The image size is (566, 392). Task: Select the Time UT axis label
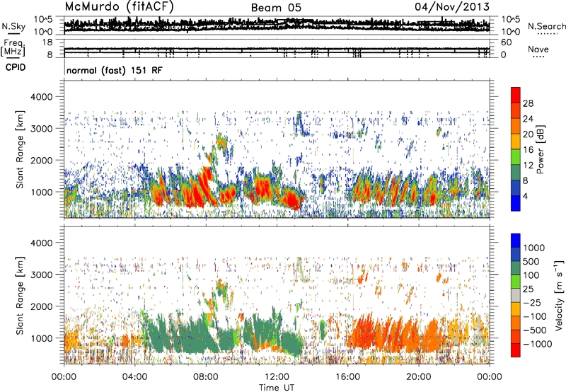[x=277, y=388]
